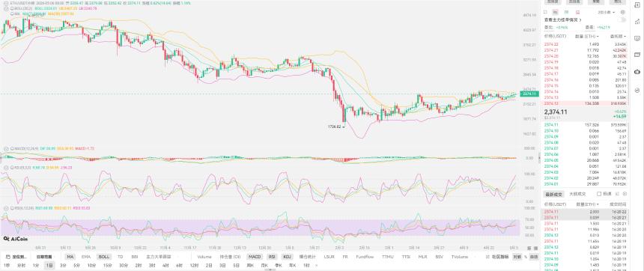Select the 分时 timeframe
The width and height of the screenshot is (644, 271).
point(21,265)
